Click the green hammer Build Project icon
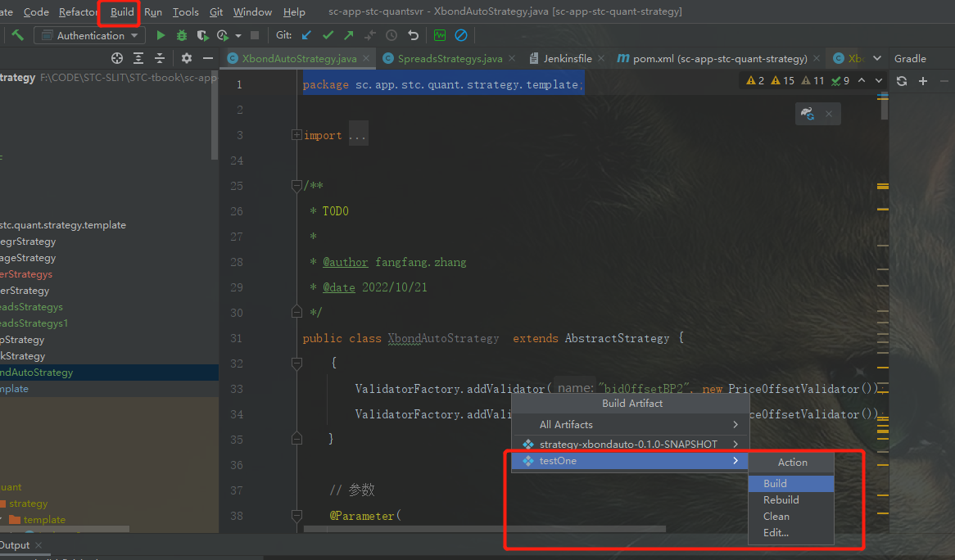 (18, 35)
